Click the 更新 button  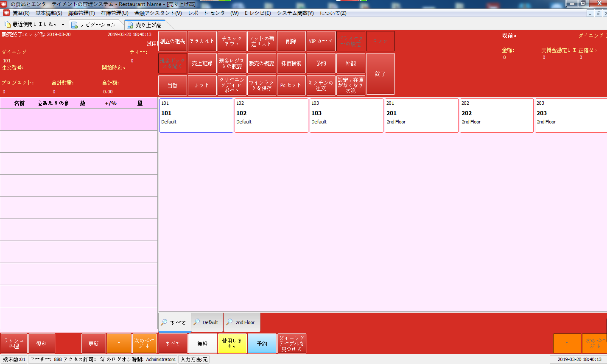tap(94, 344)
